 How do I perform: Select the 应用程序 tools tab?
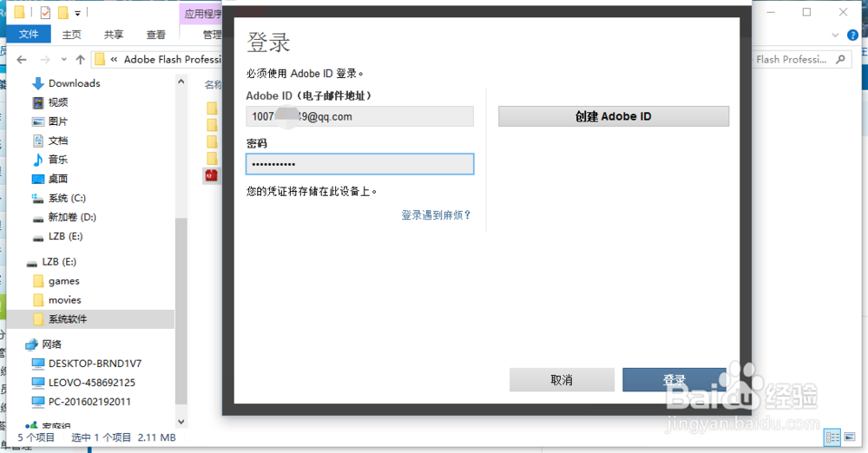(x=201, y=14)
